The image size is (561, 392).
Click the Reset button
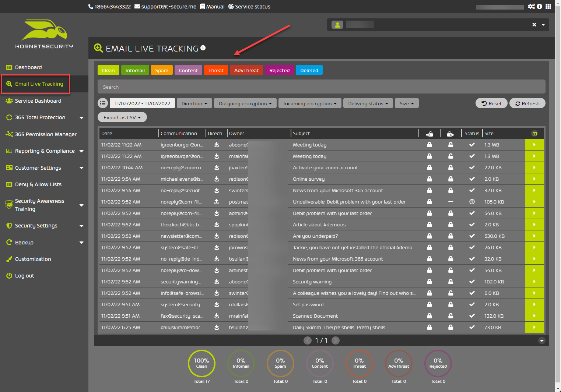pos(491,103)
